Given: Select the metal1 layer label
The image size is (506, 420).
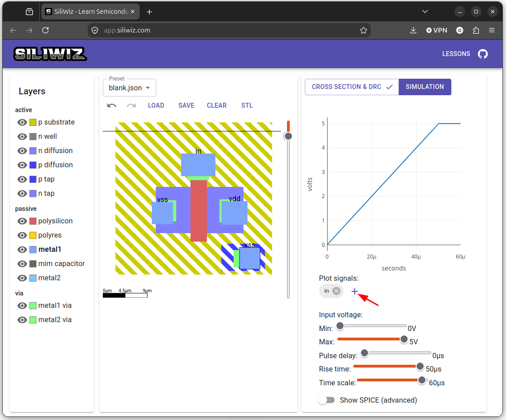Looking at the screenshot, I should (50, 249).
